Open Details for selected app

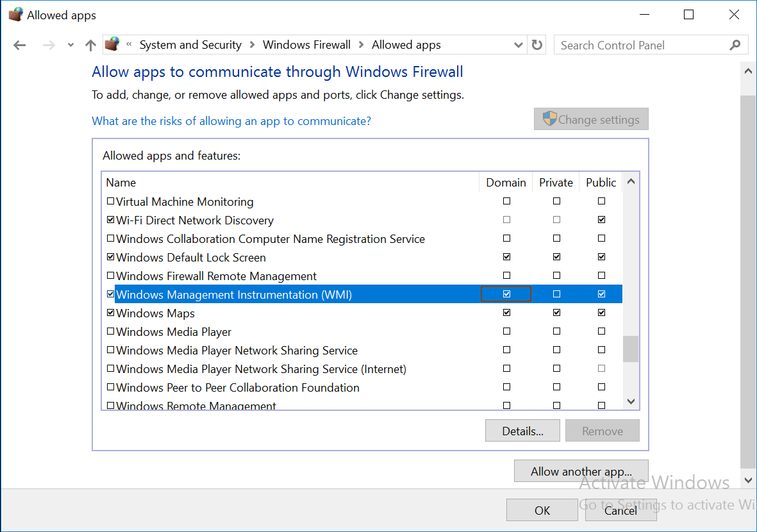coord(522,431)
